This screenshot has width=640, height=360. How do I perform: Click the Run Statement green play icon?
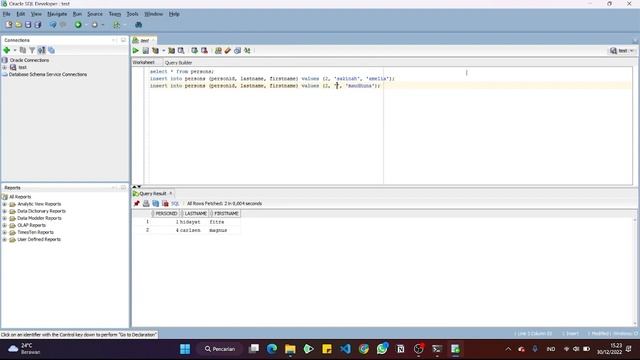coord(136,51)
